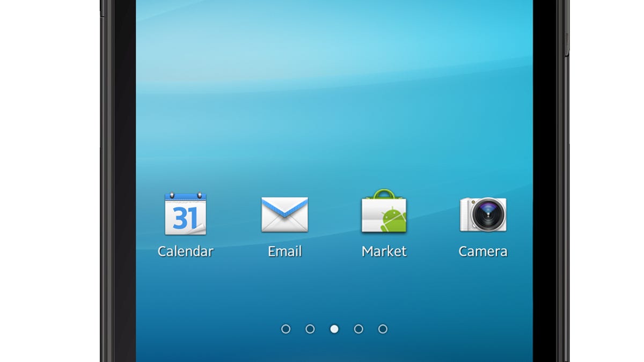The image size is (644, 362).
Task: Click the green Android robot on Market icon
Action: 393,219
